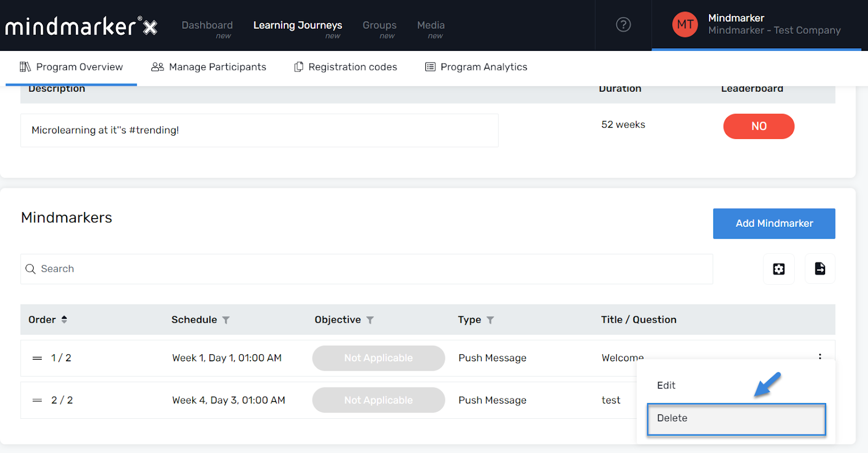This screenshot has width=868, height=453.
Task: Click the export file icon
Action: [x=820, y=269]
